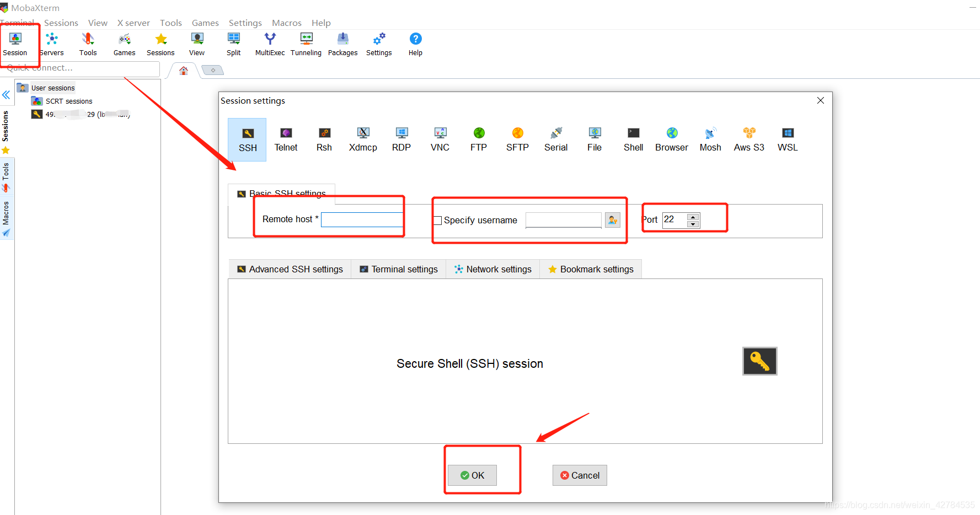
Task: Collapse the sidebar with the double-arrow icon
Action: (6, 95)
